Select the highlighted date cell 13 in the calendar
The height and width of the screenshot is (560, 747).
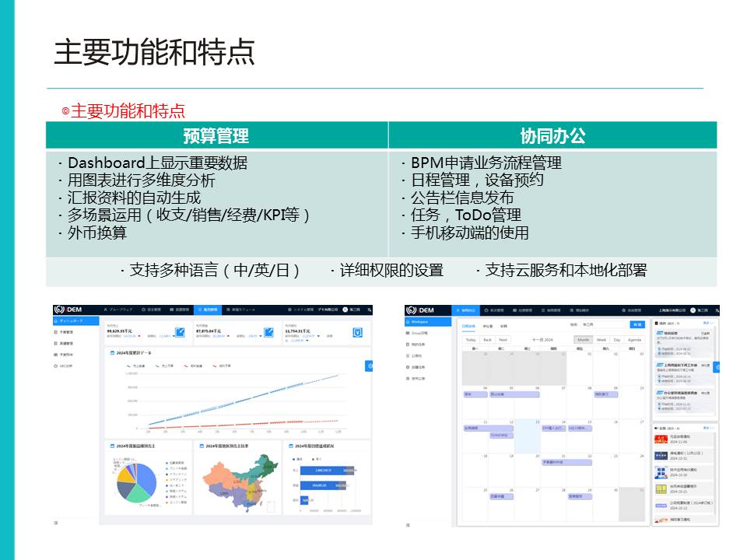528,437
